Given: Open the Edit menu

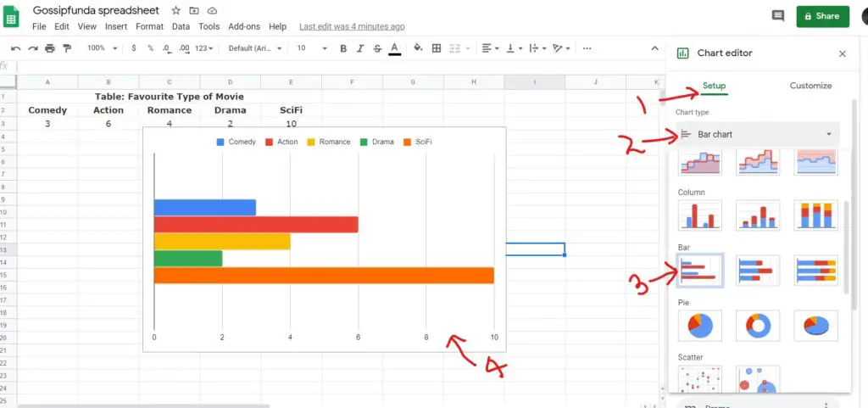Looking at the screenshot, I should (61, 26).
